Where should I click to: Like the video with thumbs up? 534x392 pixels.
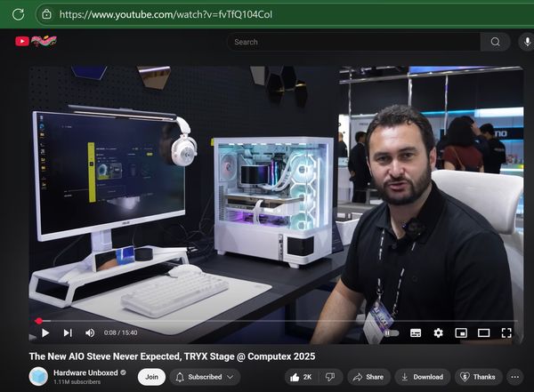click(x=301, y=377)
